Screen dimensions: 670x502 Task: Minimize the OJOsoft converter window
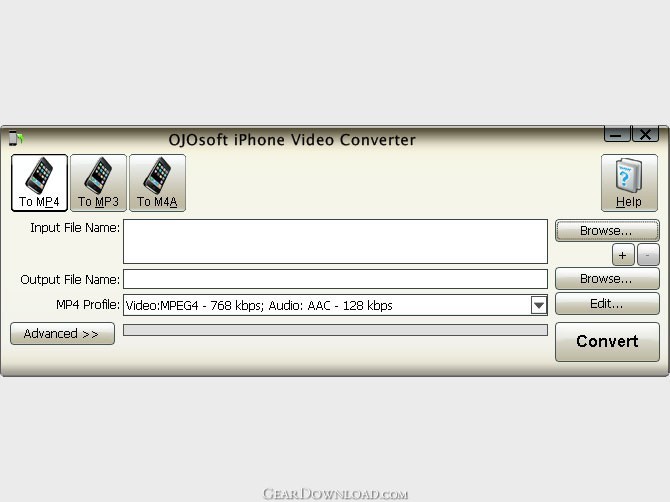coord(617,135)
